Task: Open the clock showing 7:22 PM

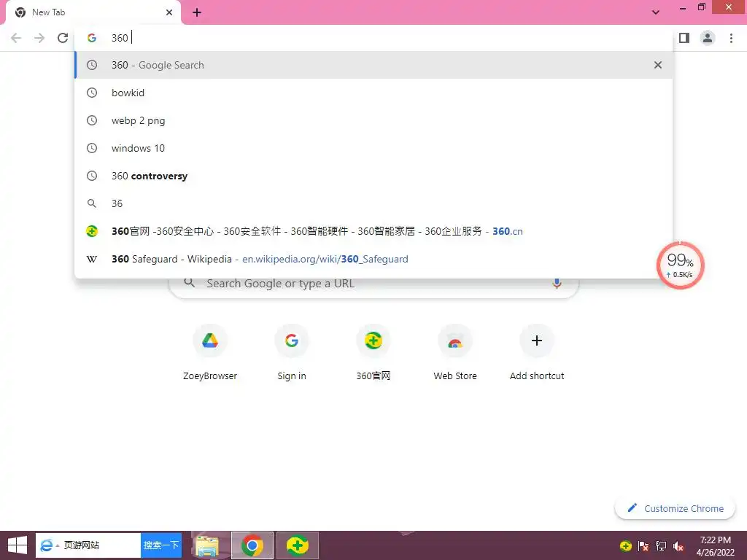Action: click(x=715, y=545)
